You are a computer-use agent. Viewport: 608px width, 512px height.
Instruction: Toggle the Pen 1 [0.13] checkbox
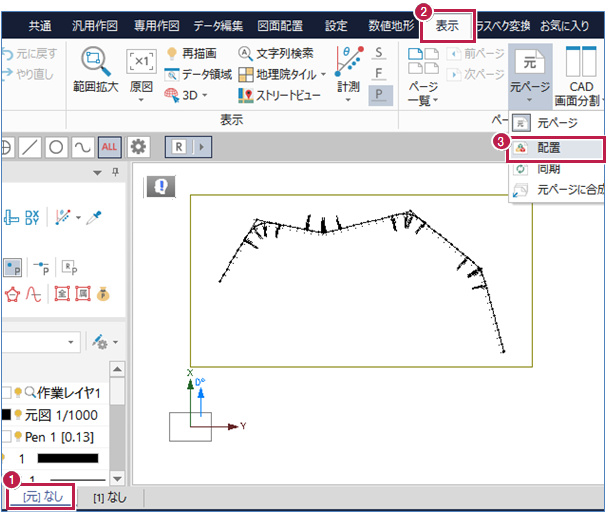click(x=6, y=437)
